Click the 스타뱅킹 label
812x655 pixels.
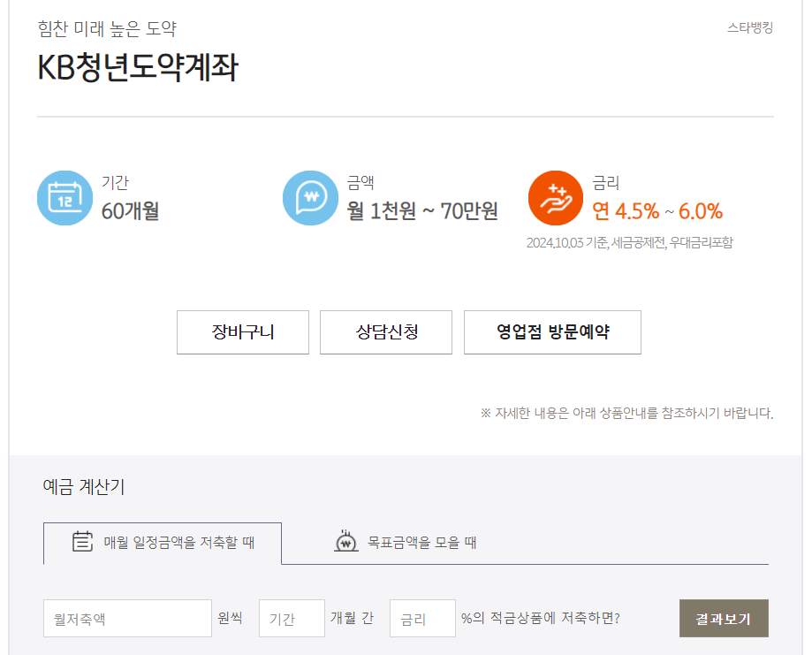pyautogui.click(x=750, y=27)
